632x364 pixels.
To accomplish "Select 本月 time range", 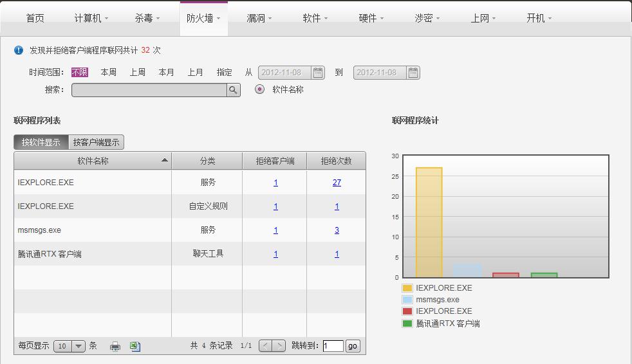I will 167,72.
